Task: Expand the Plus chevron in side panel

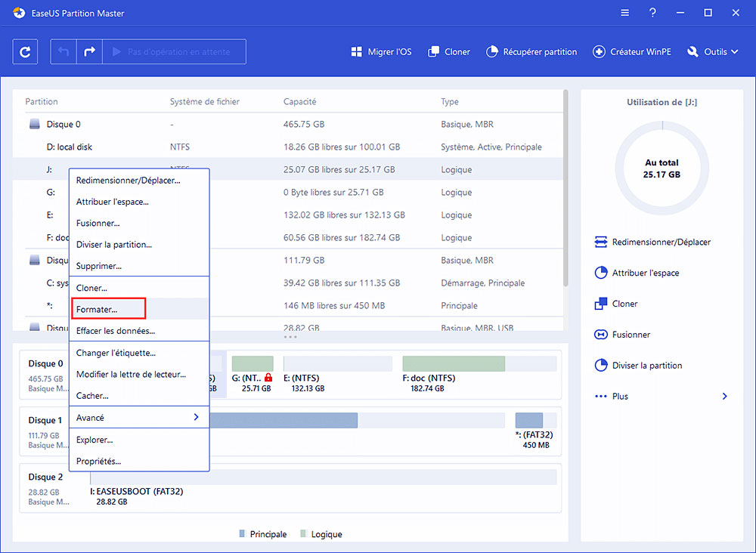Action: coord(725,396)
